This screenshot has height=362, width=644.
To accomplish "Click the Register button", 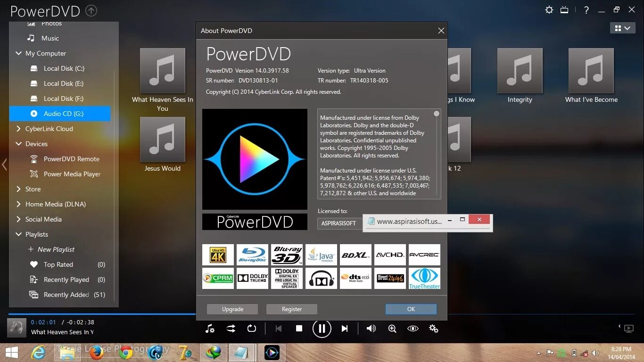I will point(292,309).
